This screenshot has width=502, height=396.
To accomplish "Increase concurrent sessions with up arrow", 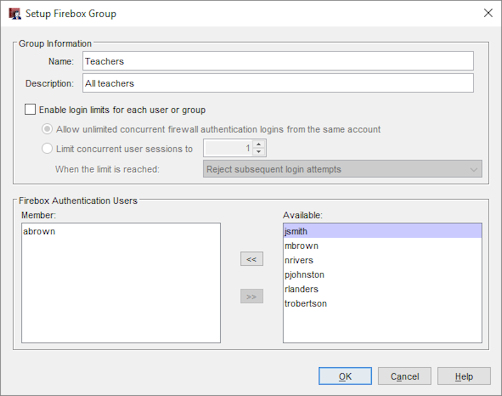I will 259,144.
